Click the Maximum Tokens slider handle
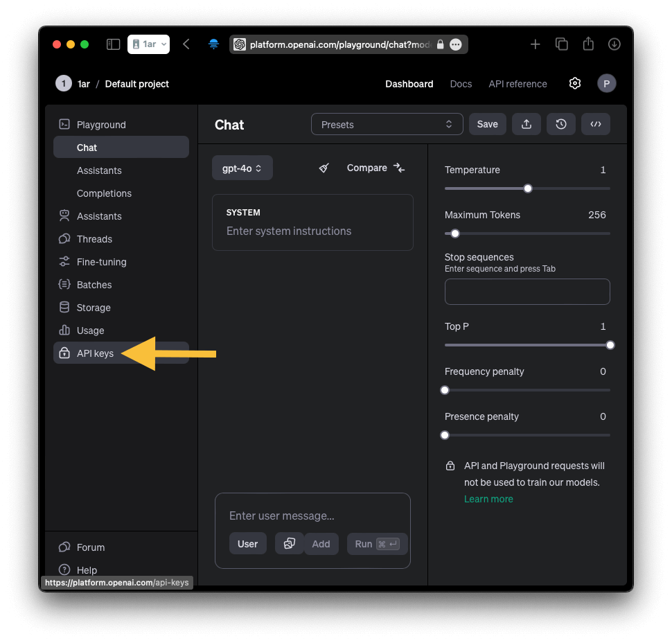 coord(455,234)
